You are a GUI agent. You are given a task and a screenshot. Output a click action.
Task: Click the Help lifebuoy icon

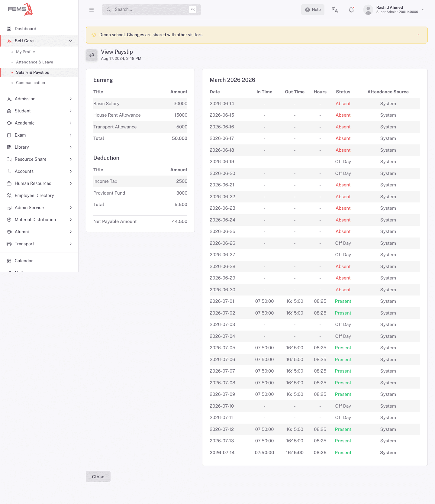[308, 10]
